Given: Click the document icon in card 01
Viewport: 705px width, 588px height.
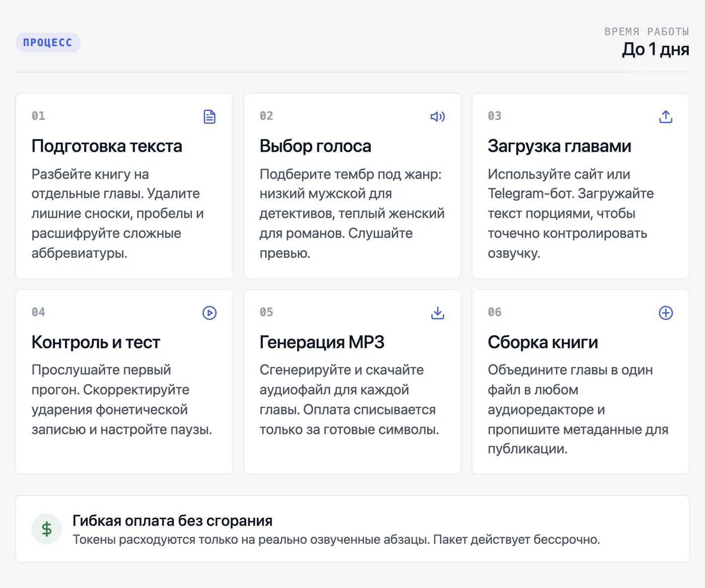Looking at the screenshot, I should point(209,117).
